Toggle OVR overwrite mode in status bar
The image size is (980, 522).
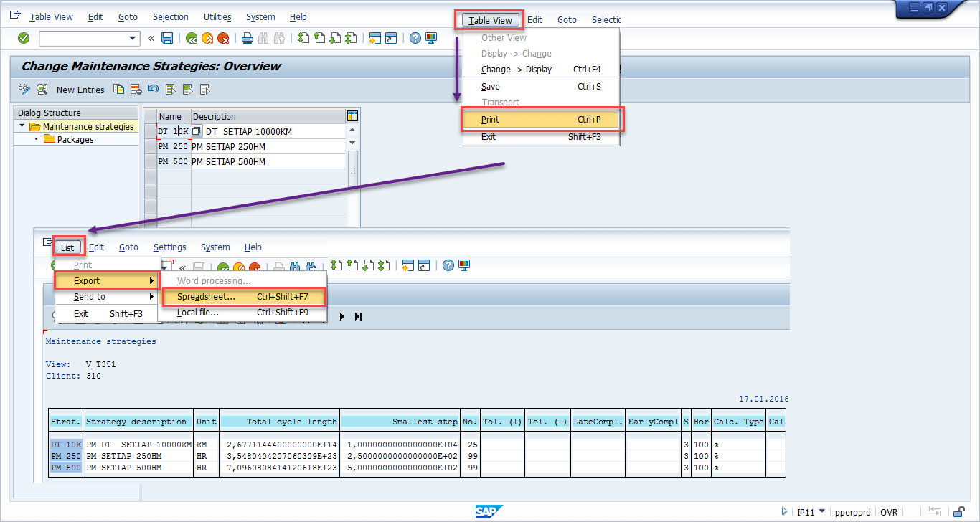[x=889, y=513]
